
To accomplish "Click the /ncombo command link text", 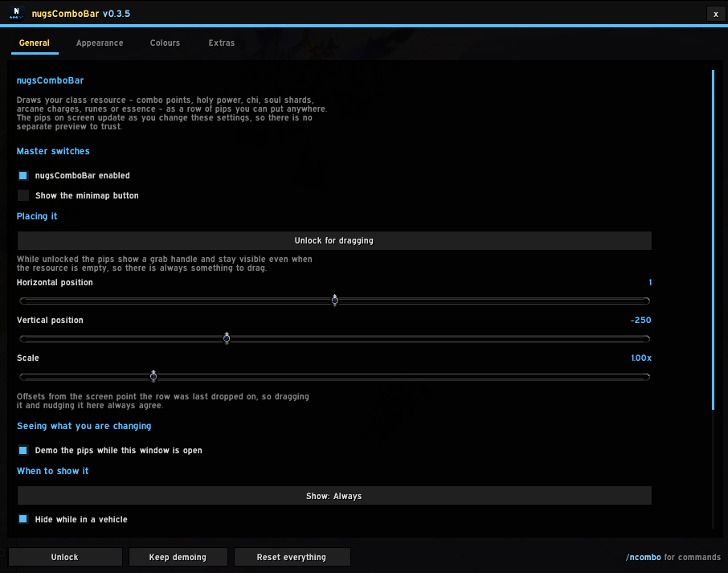I will pos(643,557).
